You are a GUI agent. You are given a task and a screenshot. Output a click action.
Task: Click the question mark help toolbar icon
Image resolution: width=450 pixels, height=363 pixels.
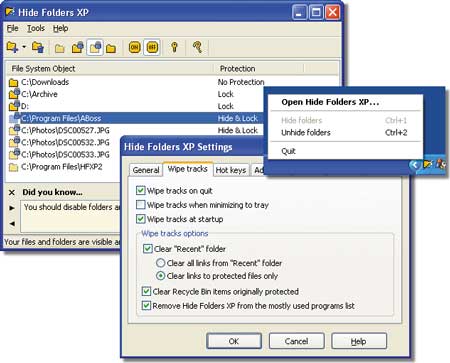(198, 47)
